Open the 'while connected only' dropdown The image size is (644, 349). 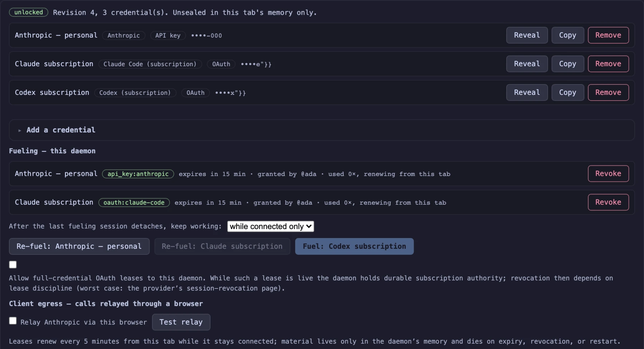click(x=270, y=226)
